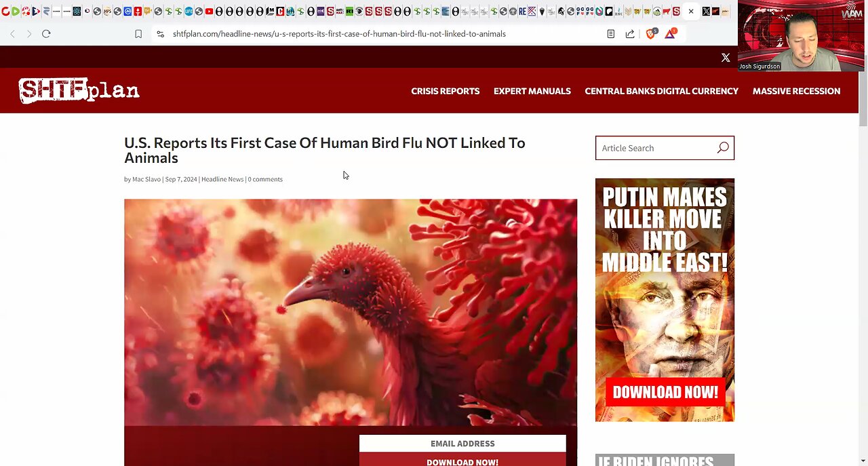Open the Crisis Reports menu item
The width and height of the screenshot is (868, 466).
[445, 91]
